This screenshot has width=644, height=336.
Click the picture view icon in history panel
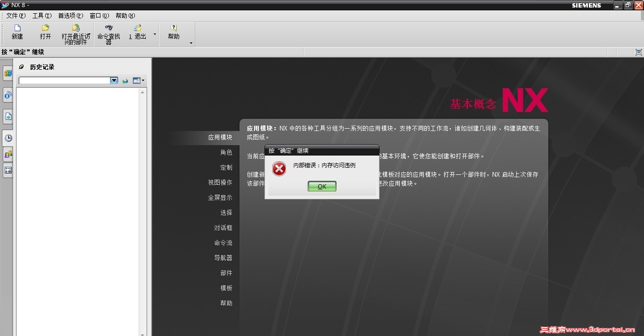(137, 81)
